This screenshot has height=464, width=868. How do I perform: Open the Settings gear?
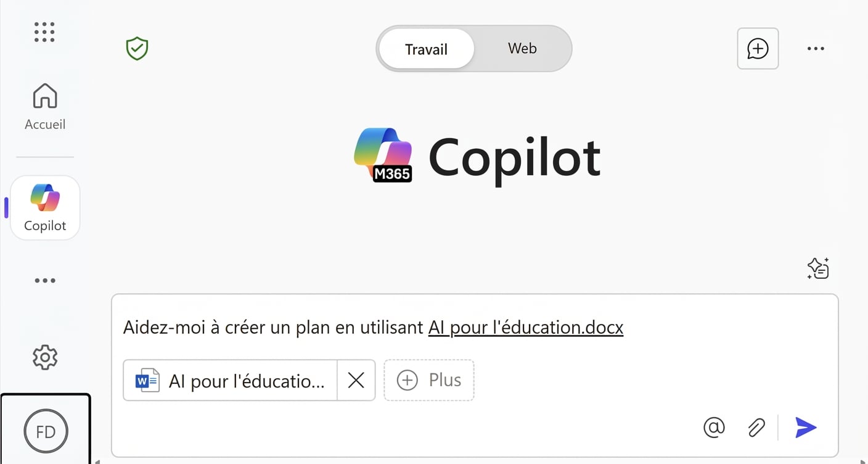(x=44, y=357)
